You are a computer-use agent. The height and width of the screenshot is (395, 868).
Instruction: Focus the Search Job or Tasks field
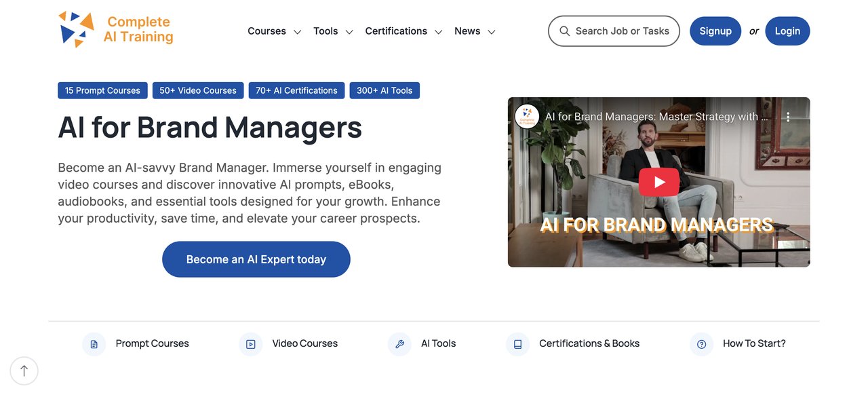coord(614,31)
